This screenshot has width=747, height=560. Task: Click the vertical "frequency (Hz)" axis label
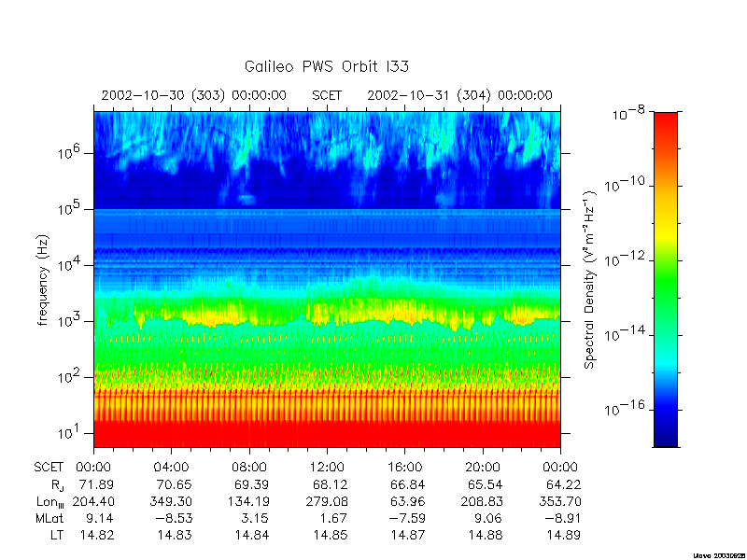(43, 280)
